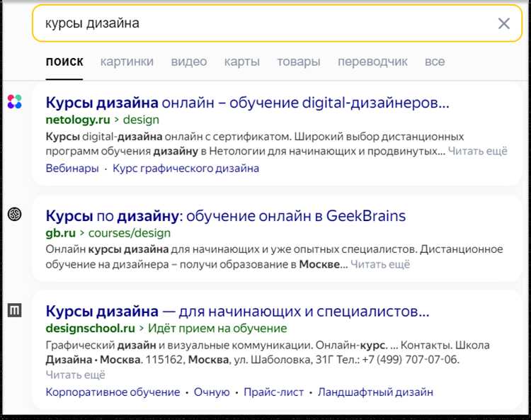The height and width of the screenshot is (420, 531).
Task: Open the «courses/design» breadcrumb under gb.ru
Action: coord(130,233)
